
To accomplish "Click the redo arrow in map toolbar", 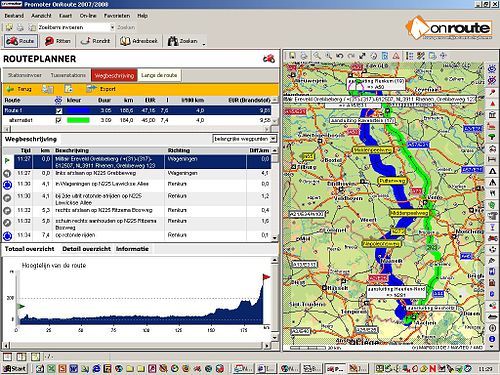I will [351, 56].
